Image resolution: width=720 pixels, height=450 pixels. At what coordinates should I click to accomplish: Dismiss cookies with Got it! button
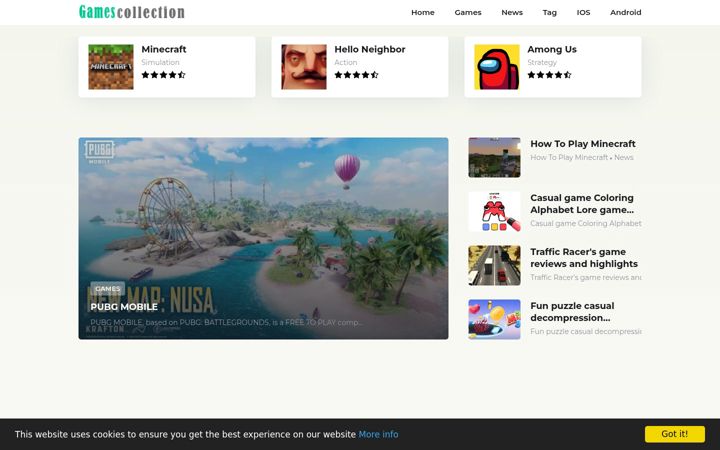[675, 434]
